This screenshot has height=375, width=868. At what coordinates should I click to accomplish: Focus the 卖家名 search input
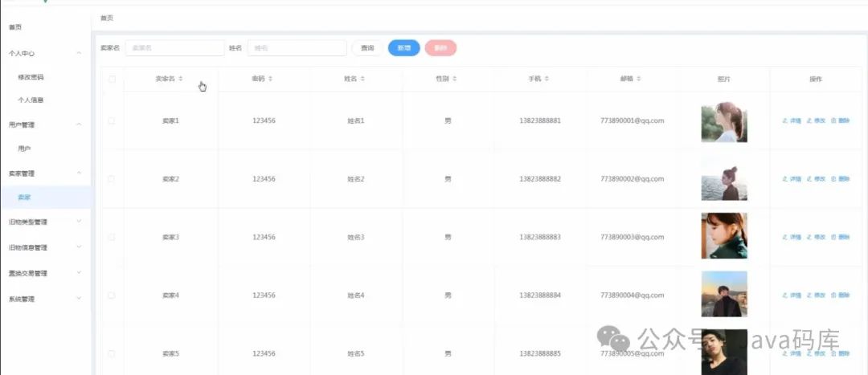coord(175,48)
